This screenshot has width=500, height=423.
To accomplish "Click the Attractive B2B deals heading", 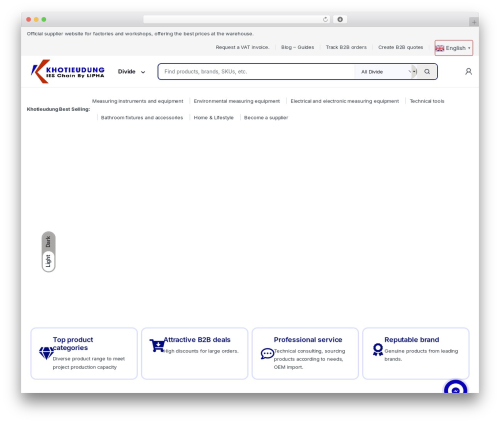I will (197, 340).
